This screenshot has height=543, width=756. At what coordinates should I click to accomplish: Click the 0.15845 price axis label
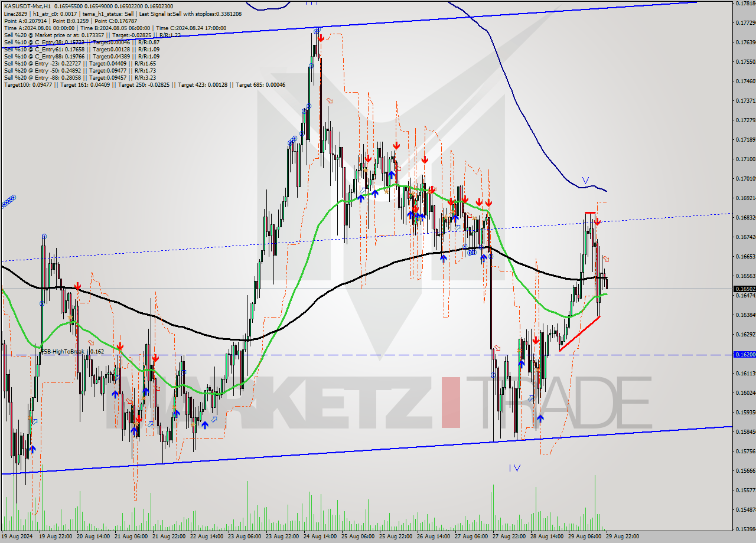(745, 432)
